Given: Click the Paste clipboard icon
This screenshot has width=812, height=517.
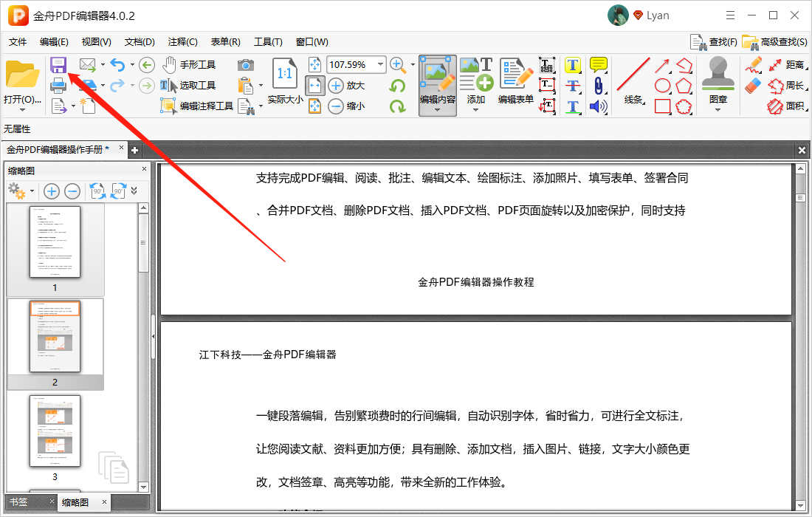Looking at the screenshot, I should coord(246,86).
